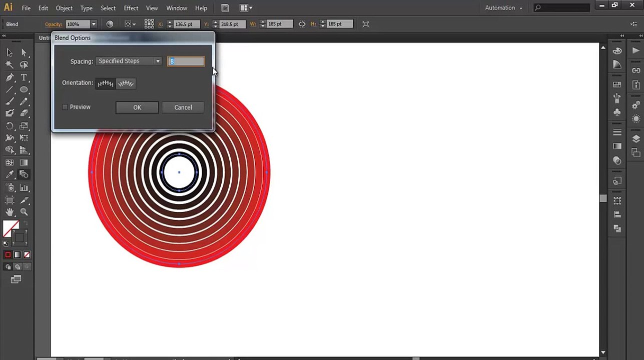Select the Direct Selection tool

coord(24,52)
